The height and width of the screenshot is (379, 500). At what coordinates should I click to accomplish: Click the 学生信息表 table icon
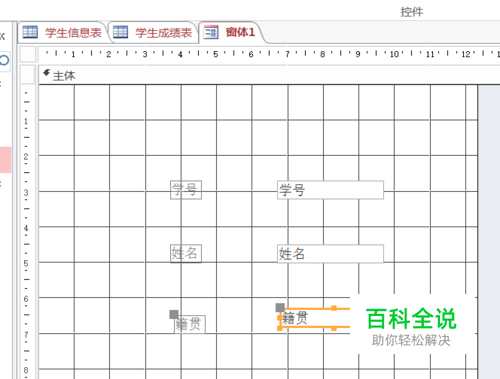(30, 32)
